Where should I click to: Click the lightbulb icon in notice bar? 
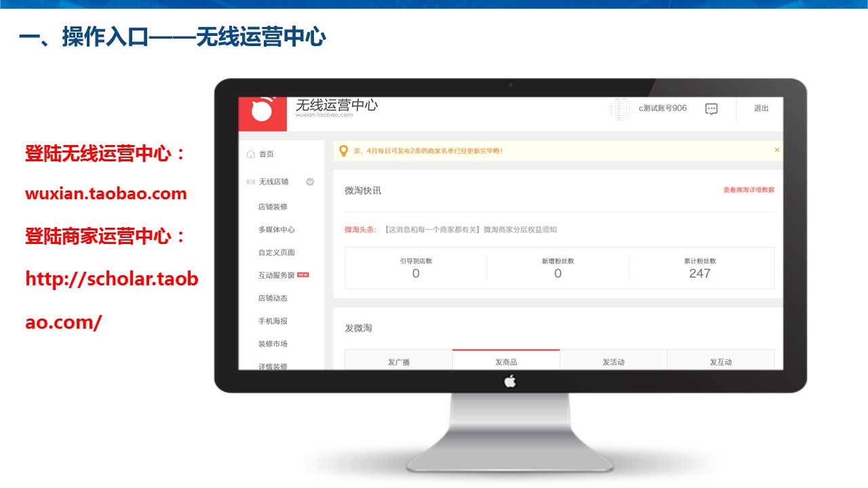pos(344,150)
